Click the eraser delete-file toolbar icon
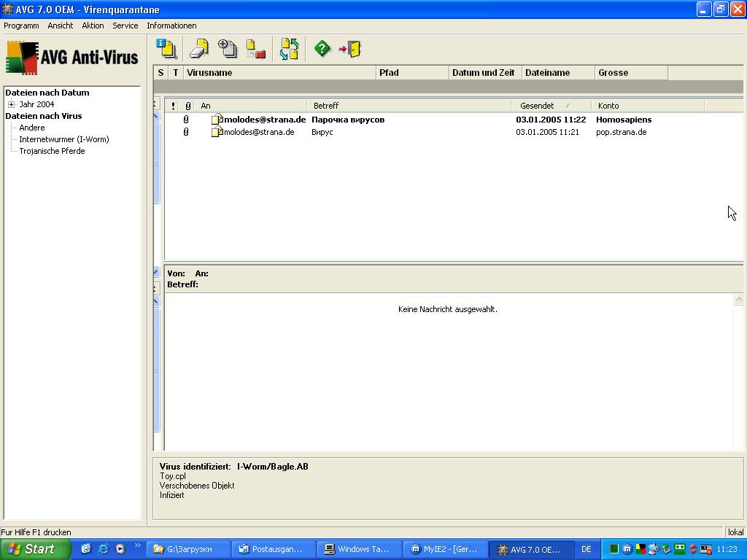This screenshot has height=560, width=747. click(x=199, y=49)
